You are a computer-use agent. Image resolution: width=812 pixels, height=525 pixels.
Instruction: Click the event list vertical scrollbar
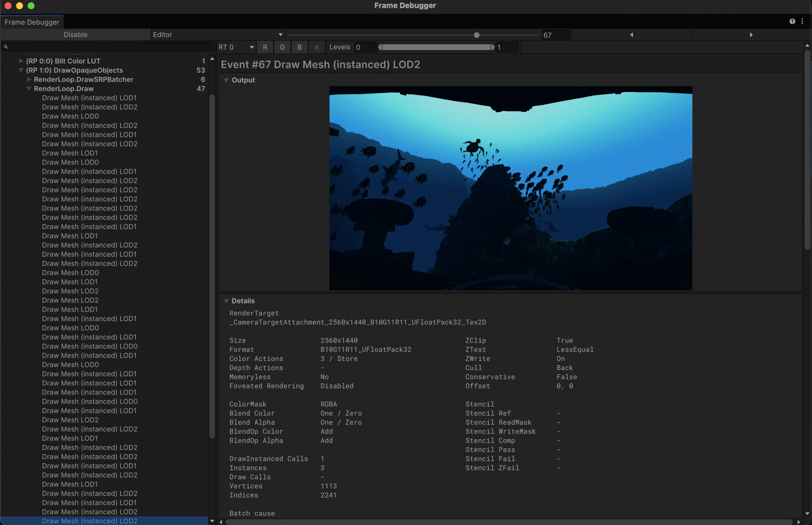(x=212, y=266)
